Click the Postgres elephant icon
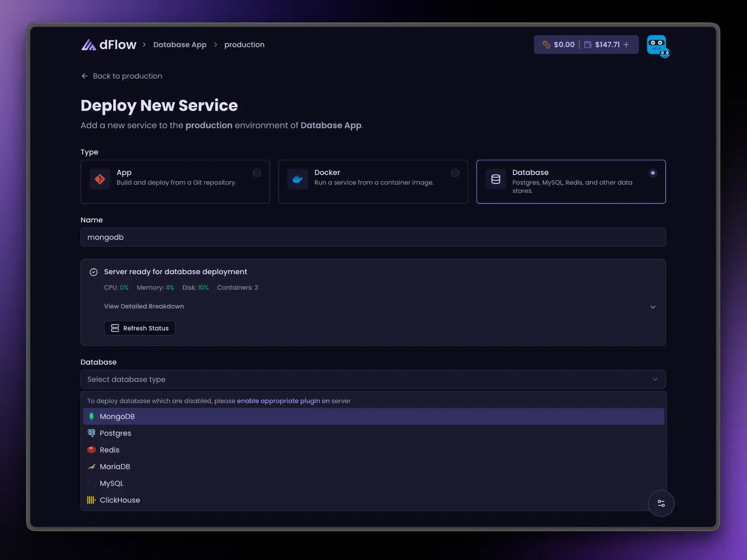The height and width of the screenshot is (560, 747). [91, 433]
